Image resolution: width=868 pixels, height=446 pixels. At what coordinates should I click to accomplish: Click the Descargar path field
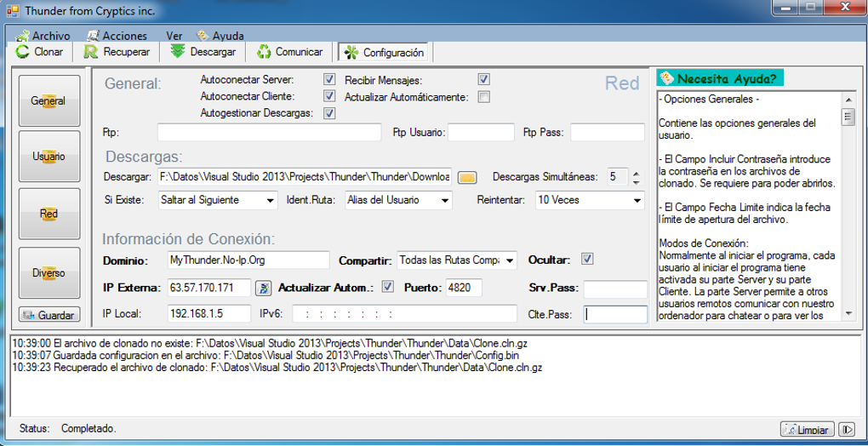(305, 177)
